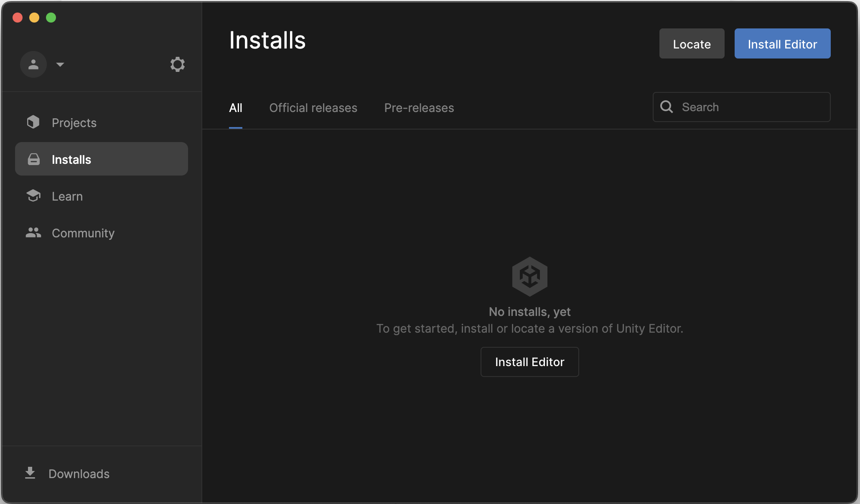The width and height of the screenshot is (860, 504).
Task: Open the Downloads panel label
Action: pyautogui.click(x=79, y=474)
